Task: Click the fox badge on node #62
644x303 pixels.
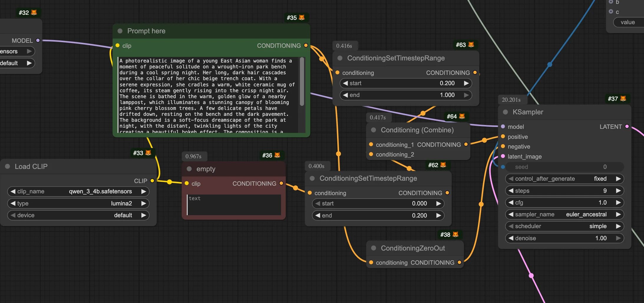Action: coord(443,165)
